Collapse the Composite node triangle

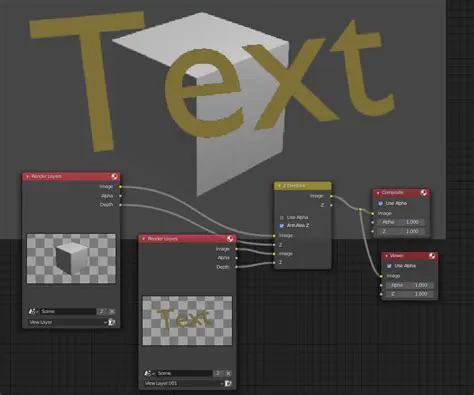(378, 193)
